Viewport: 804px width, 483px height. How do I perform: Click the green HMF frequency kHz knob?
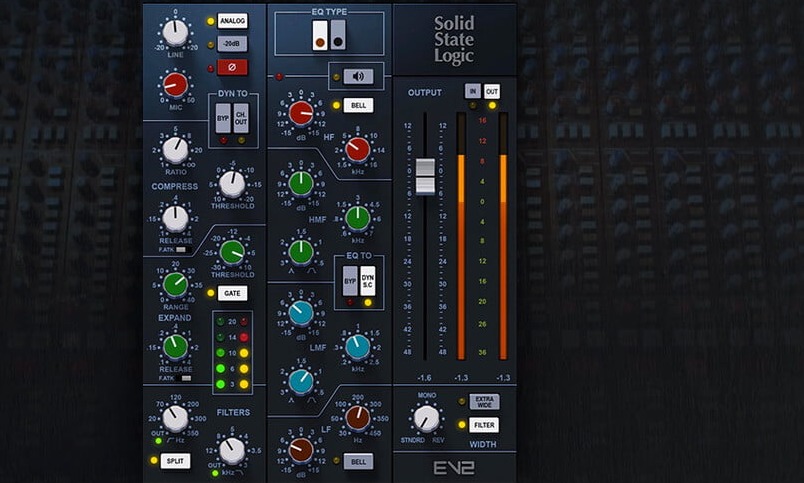coord(358,218)
